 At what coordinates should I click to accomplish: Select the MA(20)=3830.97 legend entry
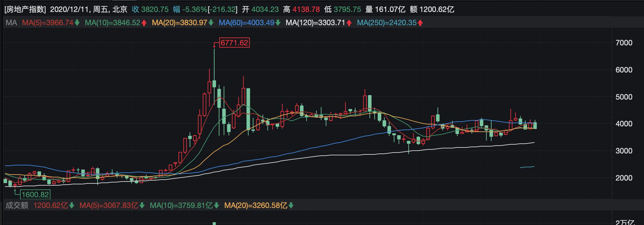[179, 23]
